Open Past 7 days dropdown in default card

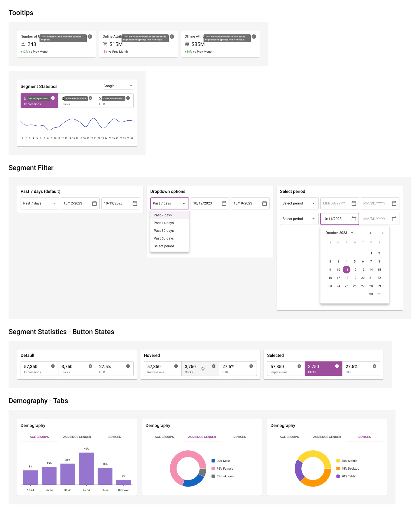[40, 203]
